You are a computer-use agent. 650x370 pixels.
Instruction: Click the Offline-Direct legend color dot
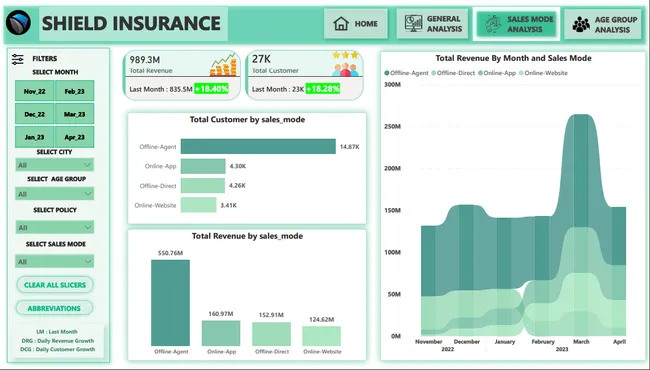click(x=434, y=73)
